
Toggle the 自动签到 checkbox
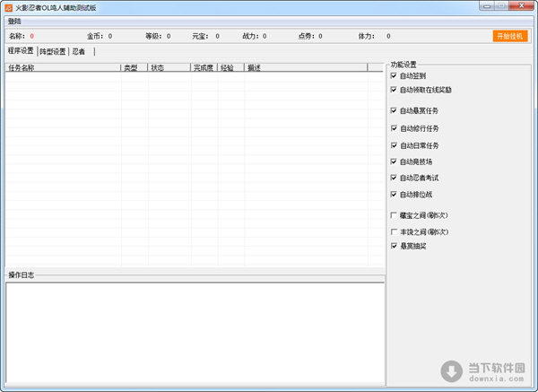point(394,75)
